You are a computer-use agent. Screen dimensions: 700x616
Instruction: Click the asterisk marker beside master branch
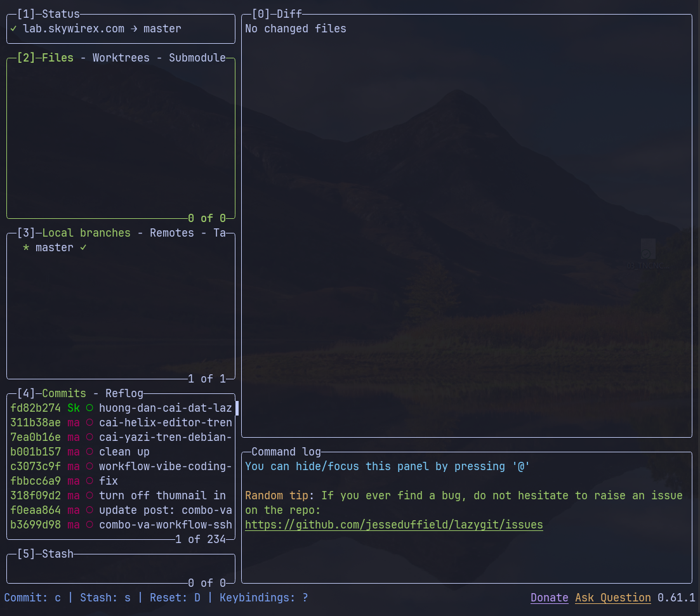tap(26, 247)
